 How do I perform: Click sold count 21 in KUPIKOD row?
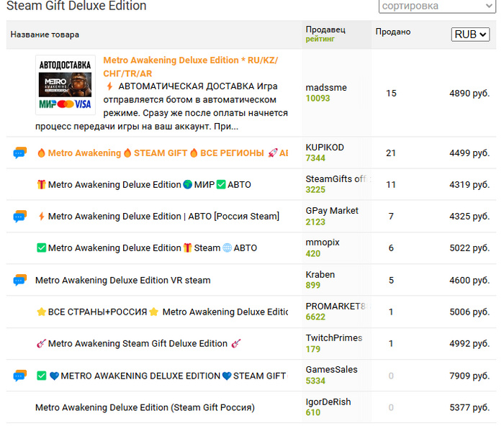391,153
